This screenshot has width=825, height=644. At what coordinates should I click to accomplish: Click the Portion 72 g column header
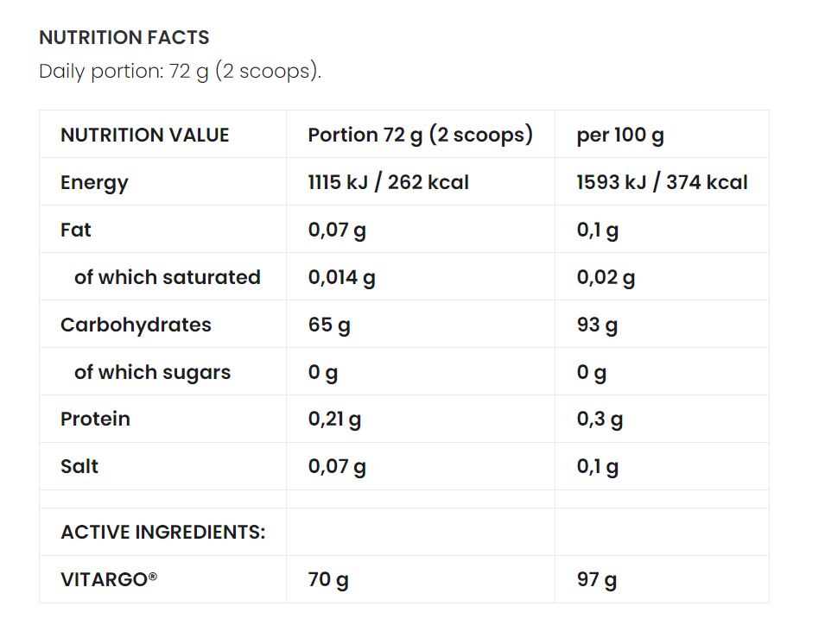(x=420, y=136)
